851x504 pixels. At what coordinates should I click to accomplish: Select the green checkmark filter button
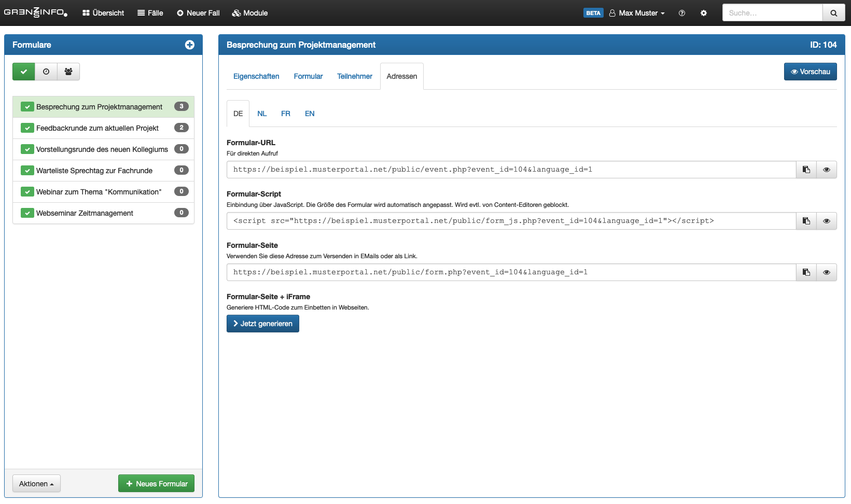tap(24, 72)
